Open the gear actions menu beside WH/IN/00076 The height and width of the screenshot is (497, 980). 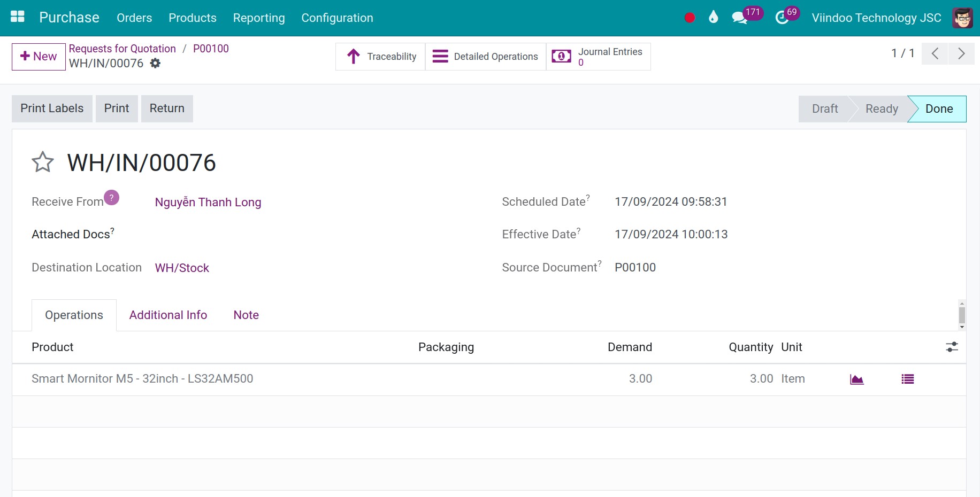(155, 63)
